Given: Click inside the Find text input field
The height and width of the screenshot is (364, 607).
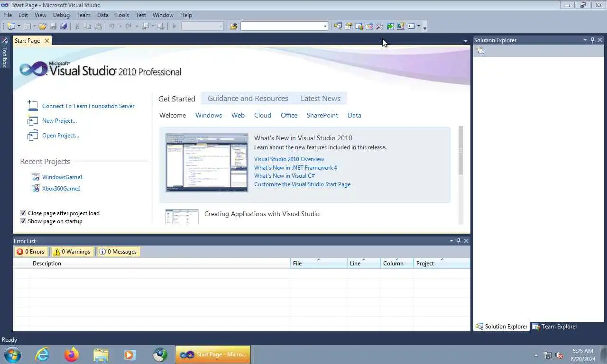Looking at the screenshot, I should pyautogui.click(x=282, y=26).
